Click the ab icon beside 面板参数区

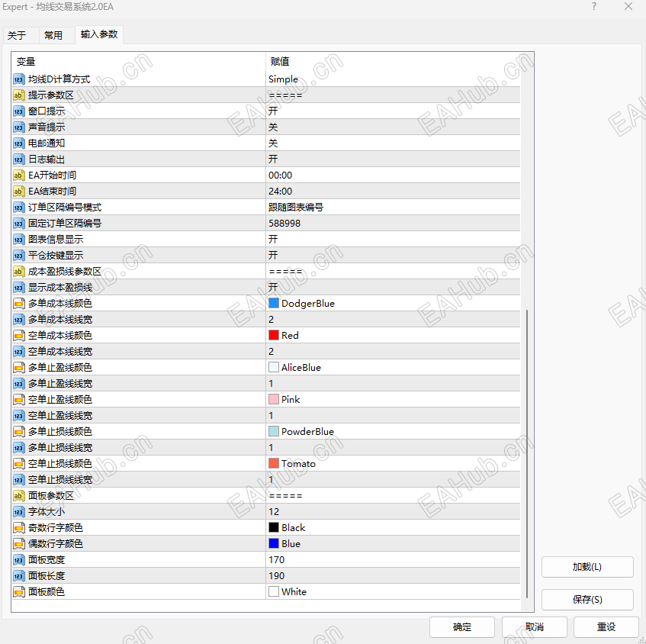click(x=18, y=495)
